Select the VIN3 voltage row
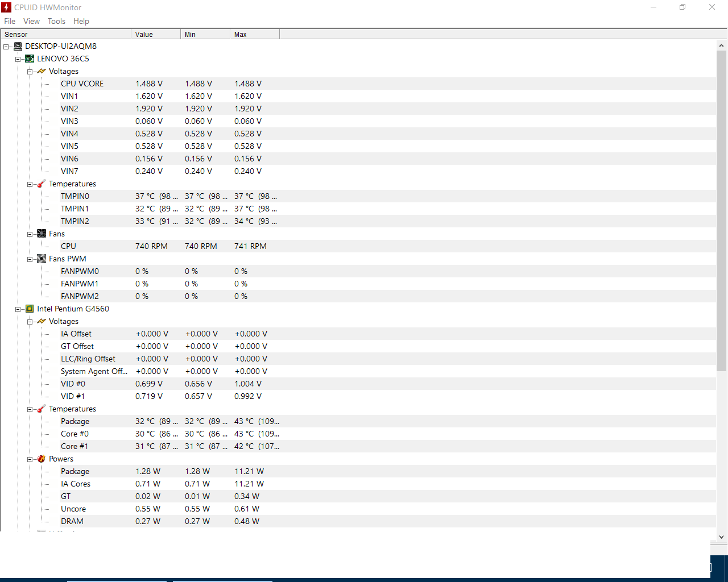The width and height of the screenshot is (728, 582). [387, 121]
